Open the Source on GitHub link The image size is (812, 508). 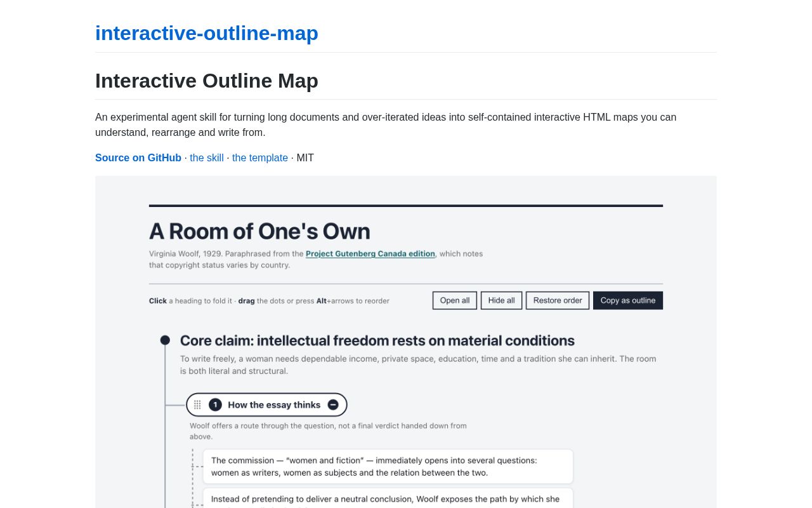pyautogui.click(x=138, y=157)
